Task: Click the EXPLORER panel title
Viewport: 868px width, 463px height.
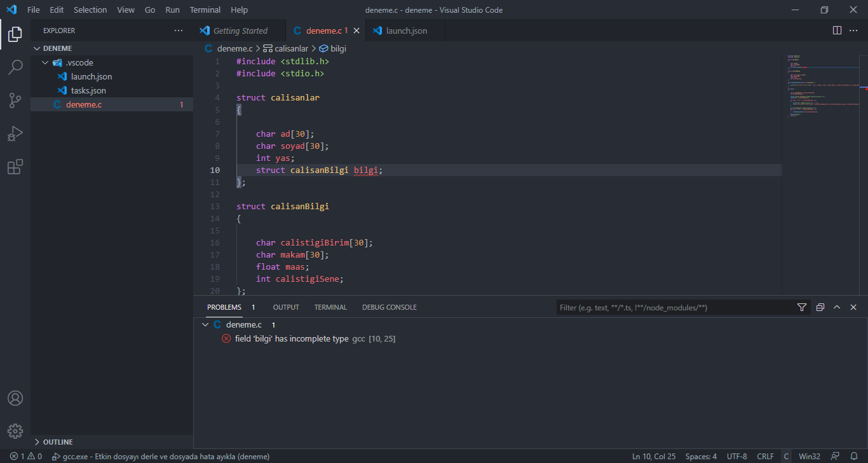Action: [59, 31]
